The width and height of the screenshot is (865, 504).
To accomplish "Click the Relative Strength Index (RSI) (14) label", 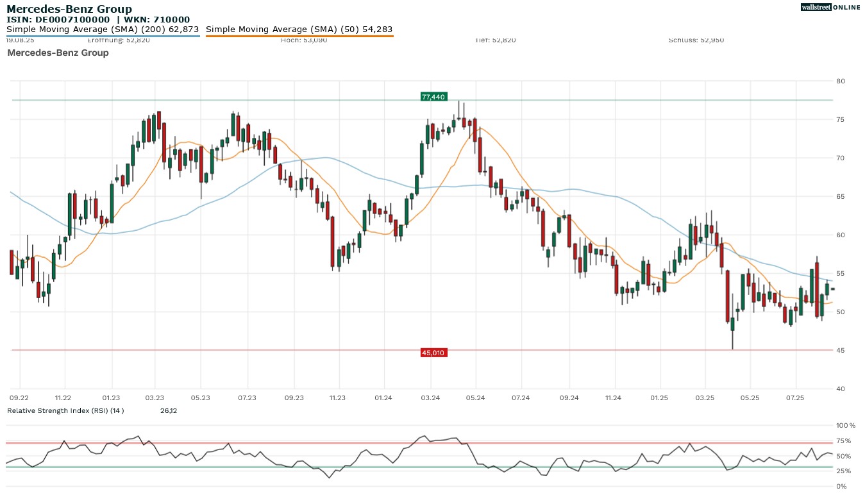I will tap(65, 410).
